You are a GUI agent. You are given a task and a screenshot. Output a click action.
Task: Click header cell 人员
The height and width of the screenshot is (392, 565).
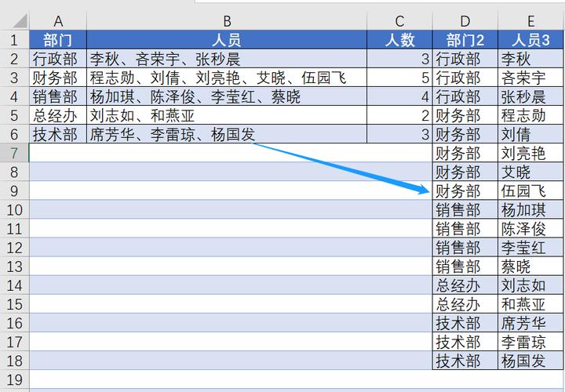[x=227, y=40]
